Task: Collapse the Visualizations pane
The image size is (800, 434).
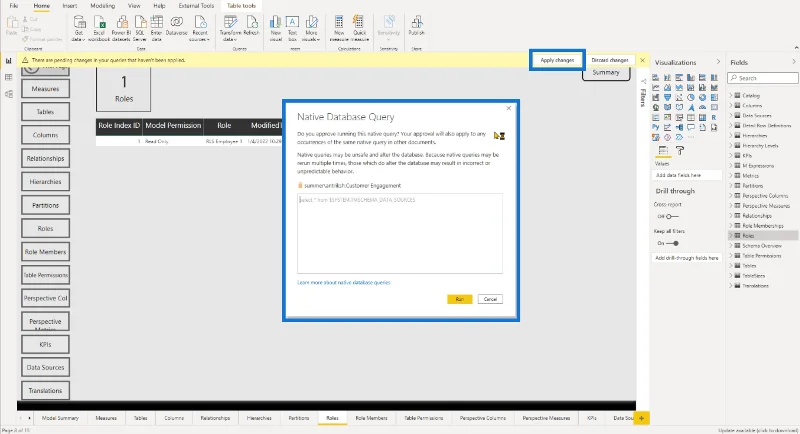Action: tap(718, 62)
